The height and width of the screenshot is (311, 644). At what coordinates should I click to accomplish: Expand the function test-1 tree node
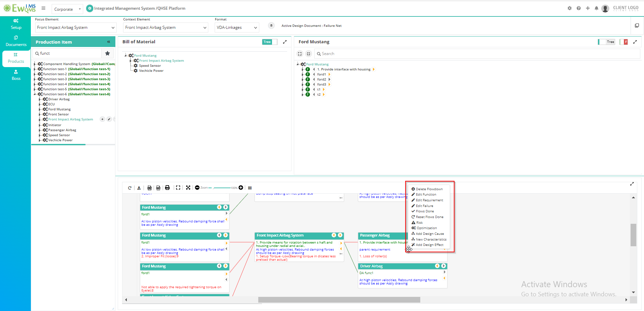tap(35, 69)
